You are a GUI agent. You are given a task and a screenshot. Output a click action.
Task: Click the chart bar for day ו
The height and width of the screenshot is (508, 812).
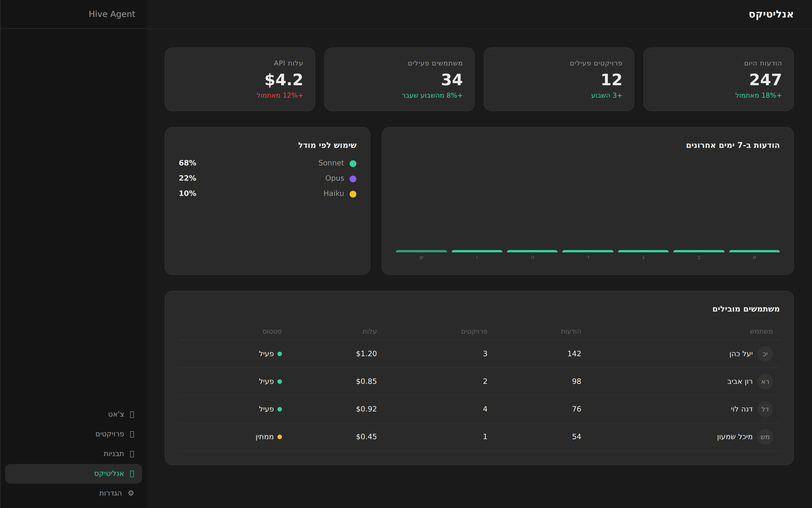[477, 251]
